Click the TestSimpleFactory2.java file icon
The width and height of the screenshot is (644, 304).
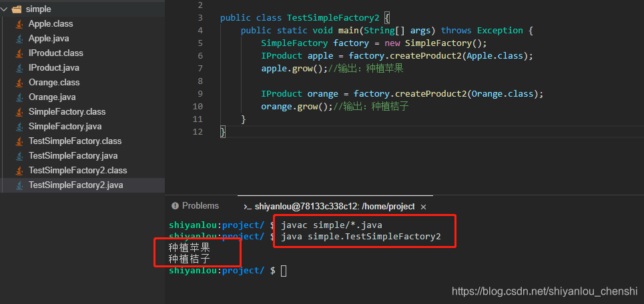(x=19, y=185)
